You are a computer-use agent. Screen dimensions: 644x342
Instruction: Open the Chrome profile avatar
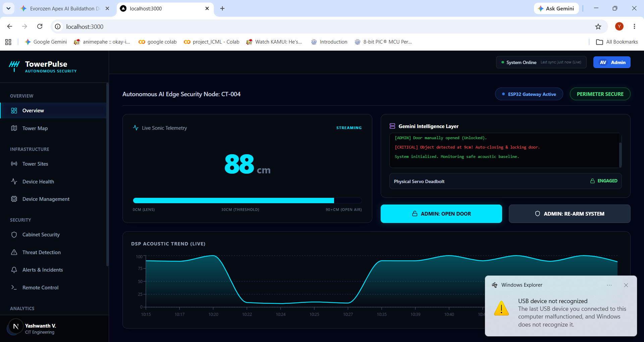(619, 26)
